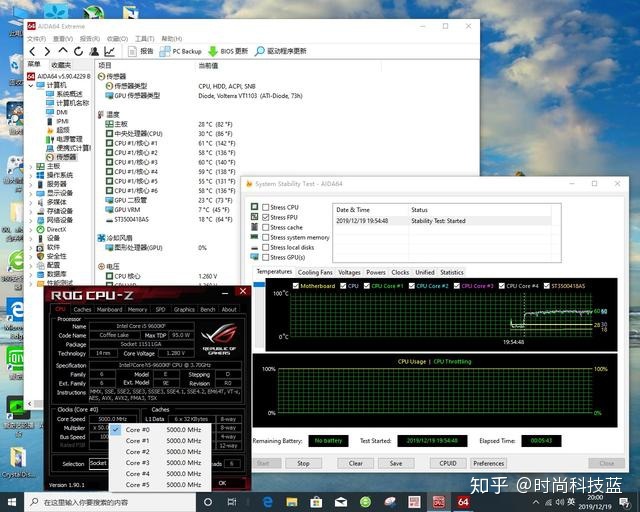Select Core #3 in CPU-Z clock list
This screenshot has width=640, height=512.
(161, 463)
